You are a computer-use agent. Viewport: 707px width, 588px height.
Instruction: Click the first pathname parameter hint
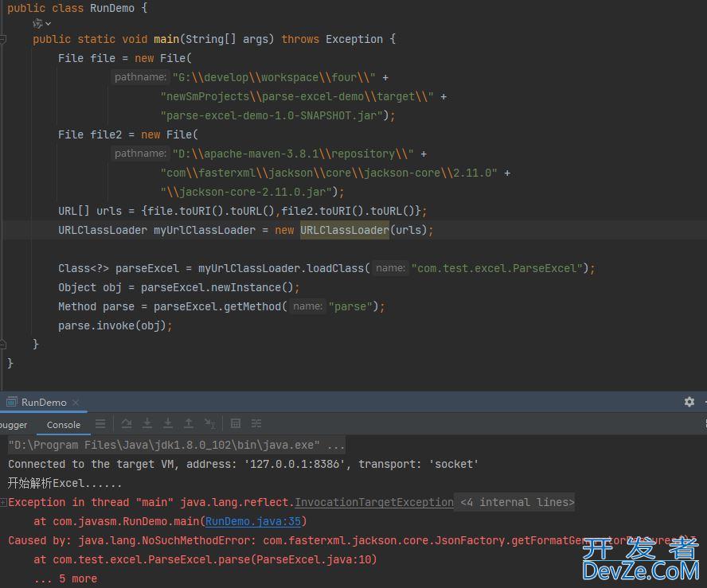(140, 77)
